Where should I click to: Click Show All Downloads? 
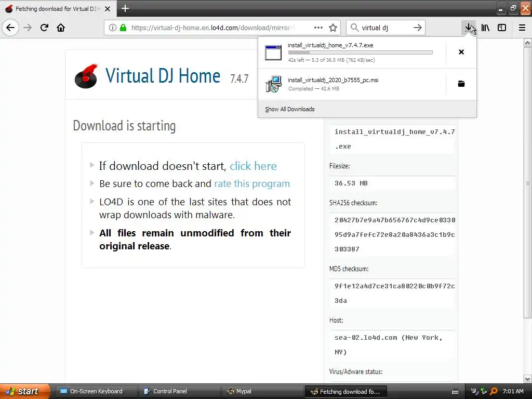290,109
